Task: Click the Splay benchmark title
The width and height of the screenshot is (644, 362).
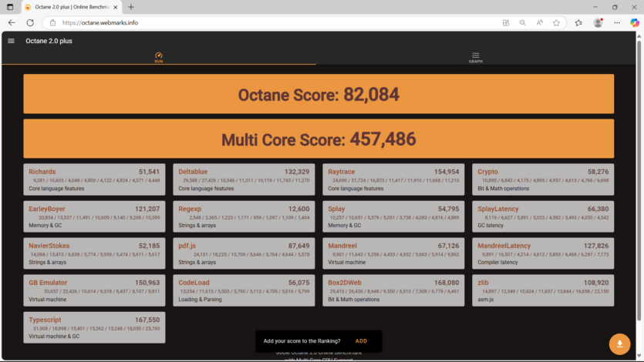Action: 336,209
